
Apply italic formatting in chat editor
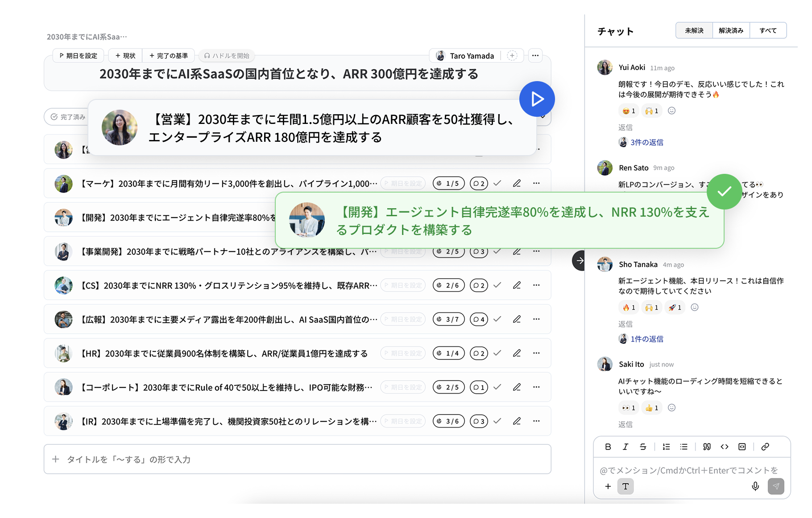[x=625, y=447]
